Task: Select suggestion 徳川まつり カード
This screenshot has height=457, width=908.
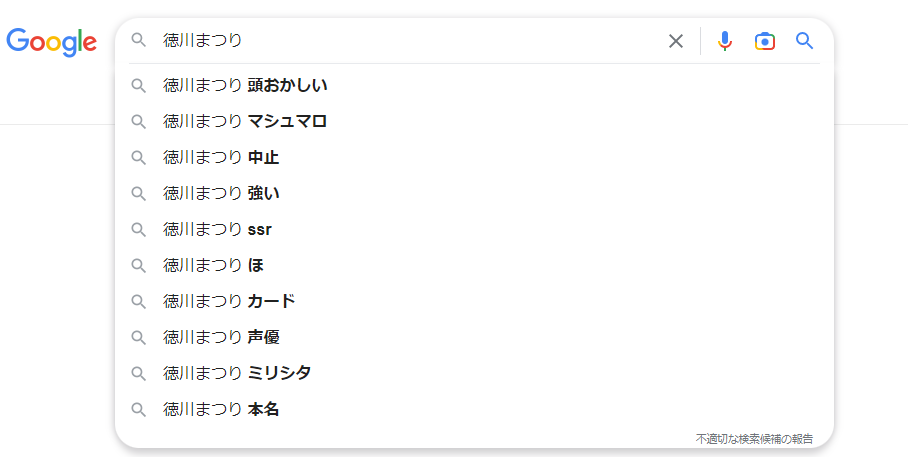Action: [474, 301]
